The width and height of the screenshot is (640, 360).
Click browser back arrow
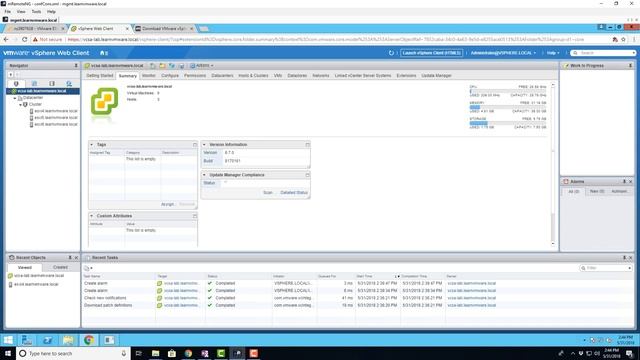(6, 40)
